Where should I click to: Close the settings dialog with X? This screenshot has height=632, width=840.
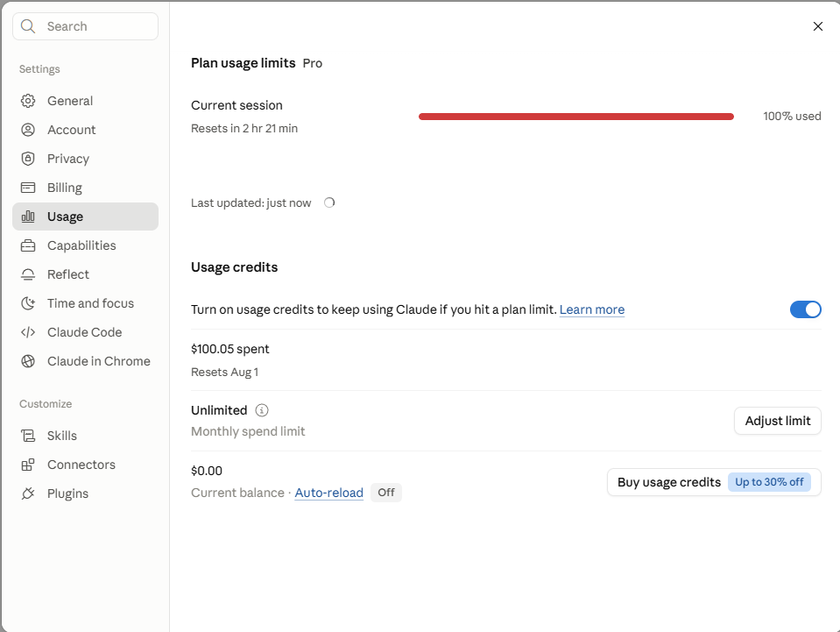817,26
